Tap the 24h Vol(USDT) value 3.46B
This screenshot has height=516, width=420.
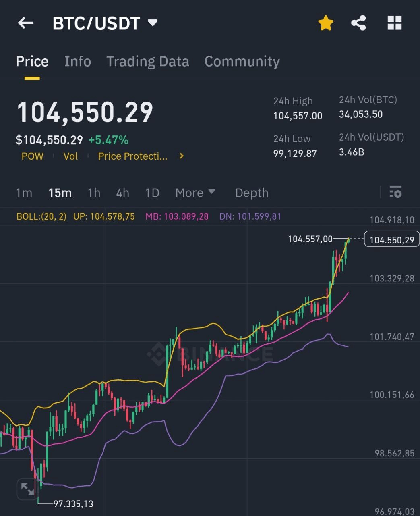(x=352, y=152)
